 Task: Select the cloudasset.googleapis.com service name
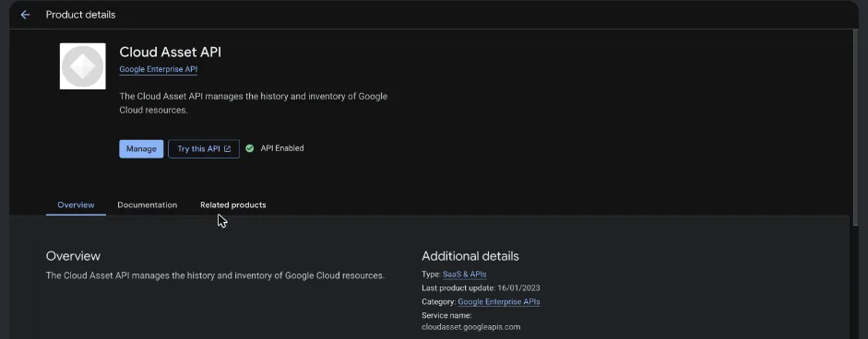pos(471,327)
